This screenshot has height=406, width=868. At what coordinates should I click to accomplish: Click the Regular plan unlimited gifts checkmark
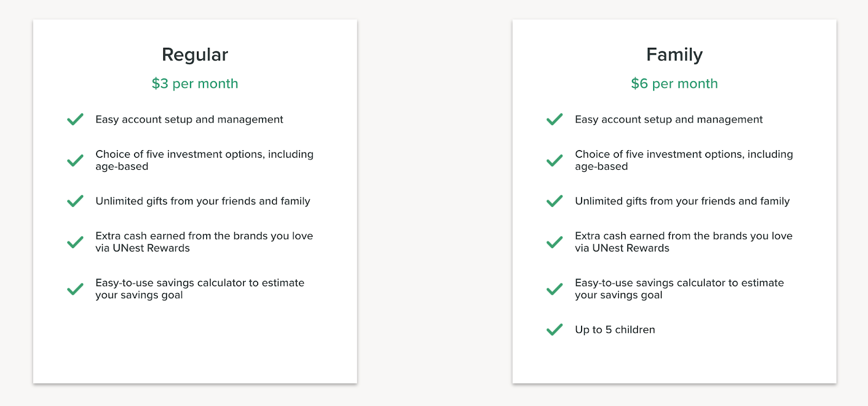(x=75, y=201)
